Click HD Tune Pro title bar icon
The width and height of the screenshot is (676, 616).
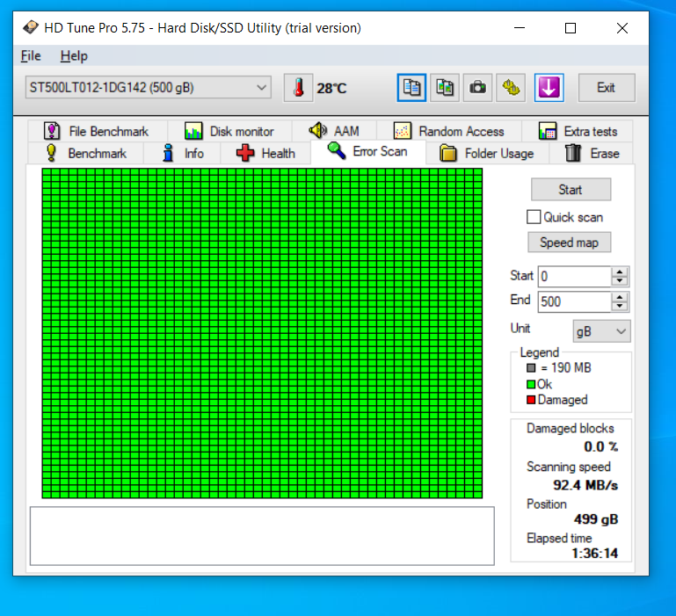click(31, 28)
